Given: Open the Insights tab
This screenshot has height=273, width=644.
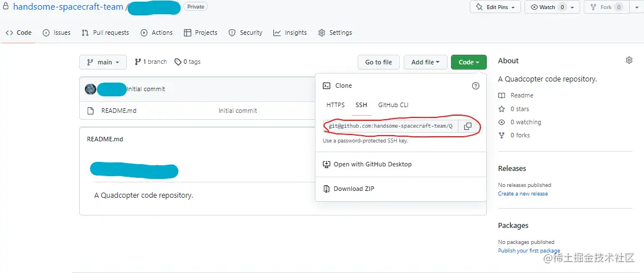Looking at the screenshot, I should (290, 32).
